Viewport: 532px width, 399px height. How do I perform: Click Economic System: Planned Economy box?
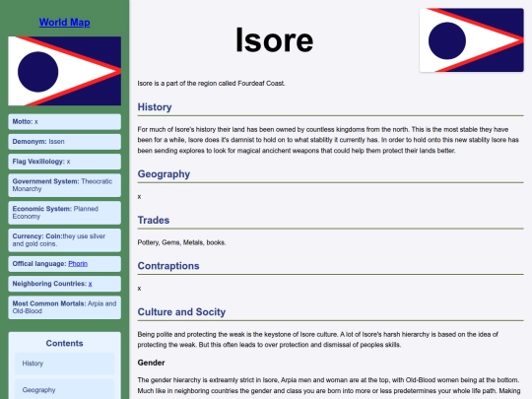(64, 213)
